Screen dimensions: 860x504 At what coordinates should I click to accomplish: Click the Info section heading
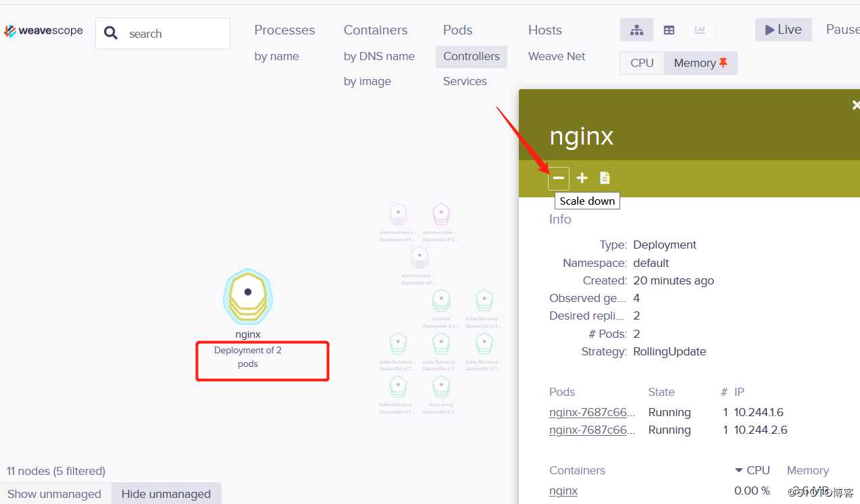[x=560, y=219]
